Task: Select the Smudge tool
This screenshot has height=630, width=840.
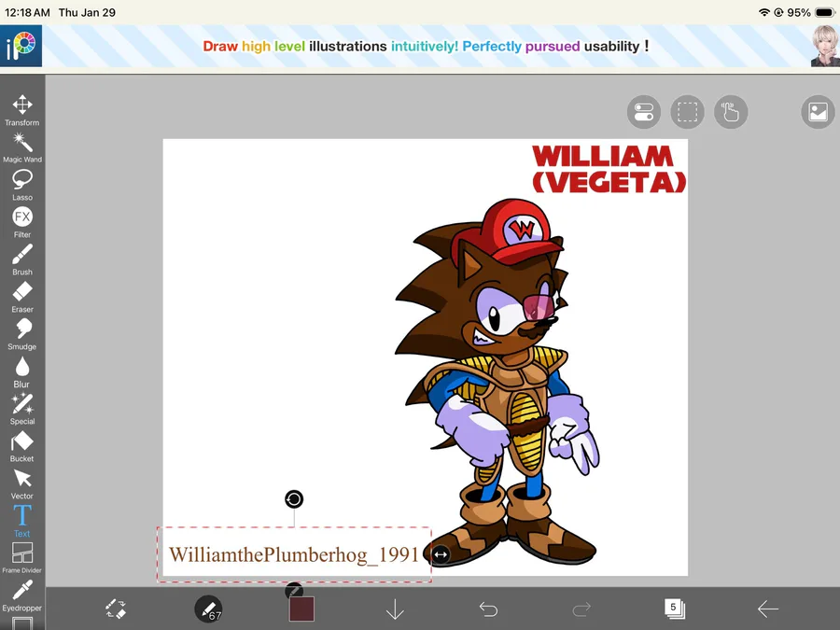Action: [22, 335]
